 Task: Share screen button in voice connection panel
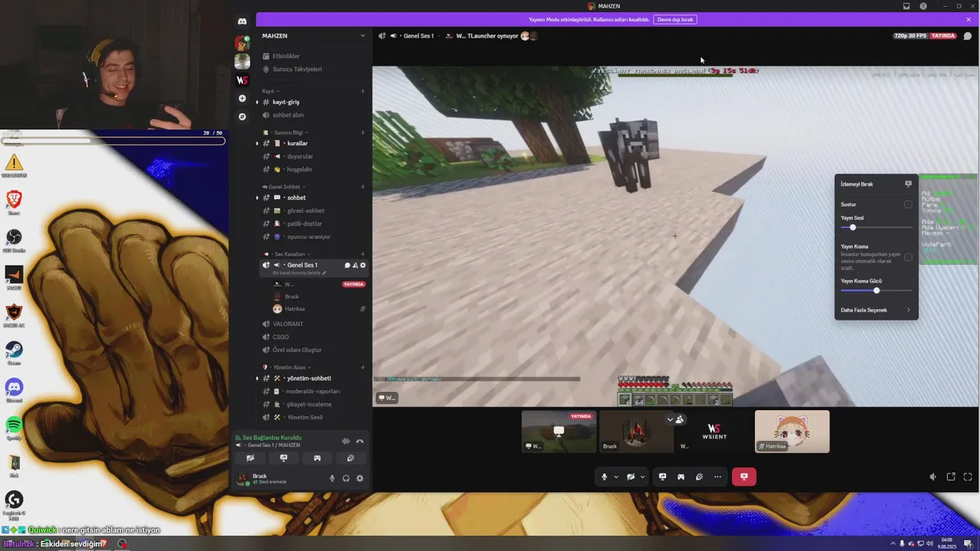(283, 458)
